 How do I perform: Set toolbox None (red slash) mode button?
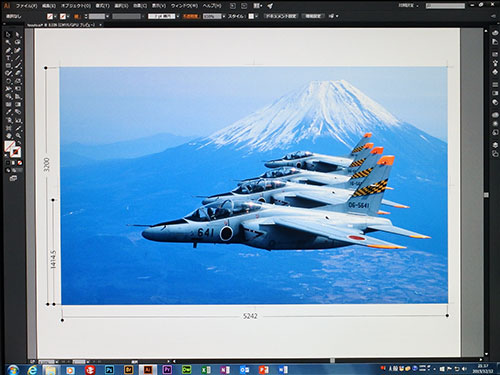[x=20, y=163]
